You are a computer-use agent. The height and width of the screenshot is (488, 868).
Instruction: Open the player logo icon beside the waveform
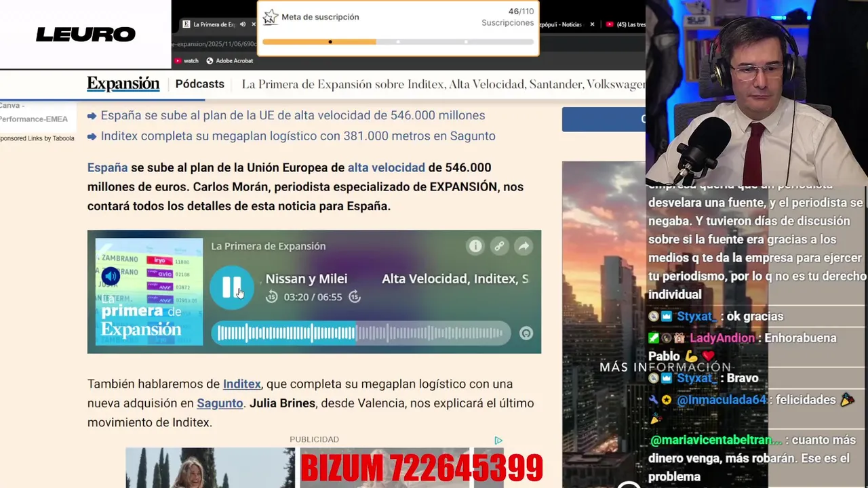(x=526, y=333)
